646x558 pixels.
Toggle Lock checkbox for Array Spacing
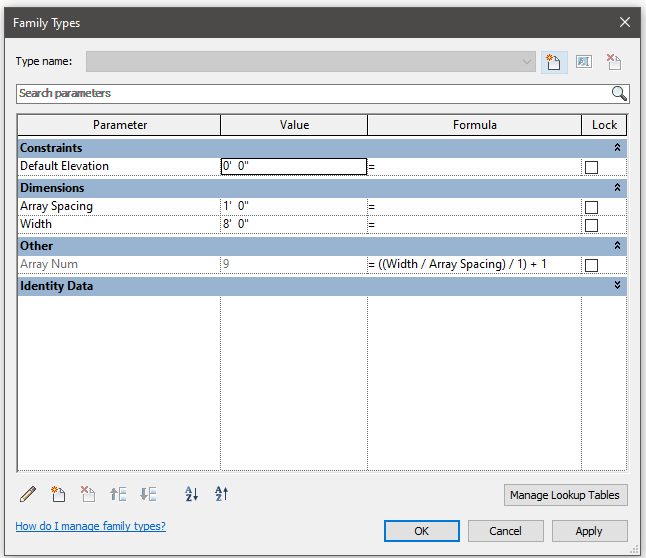point(591,207)
